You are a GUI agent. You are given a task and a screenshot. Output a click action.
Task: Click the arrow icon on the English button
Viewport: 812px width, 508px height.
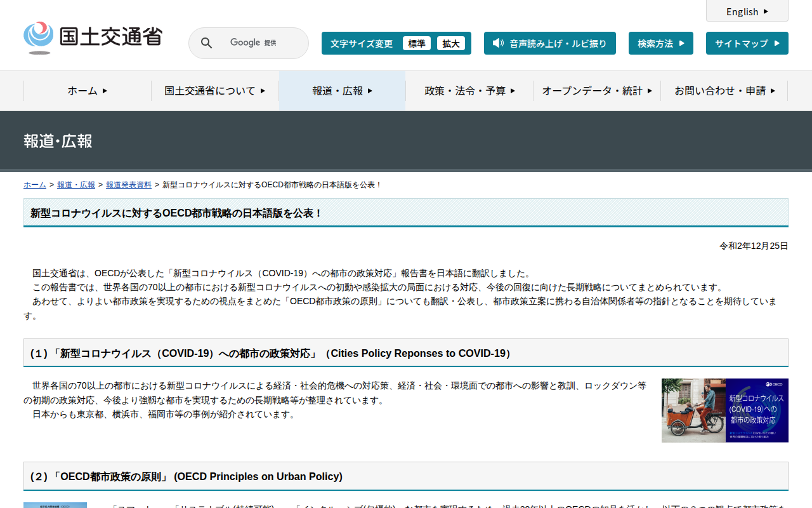tap(766, 11)
